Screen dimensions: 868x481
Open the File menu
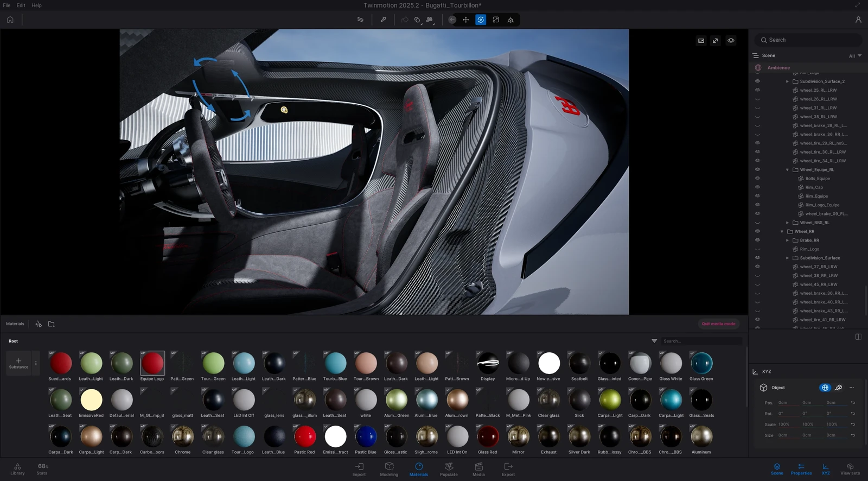7,5
